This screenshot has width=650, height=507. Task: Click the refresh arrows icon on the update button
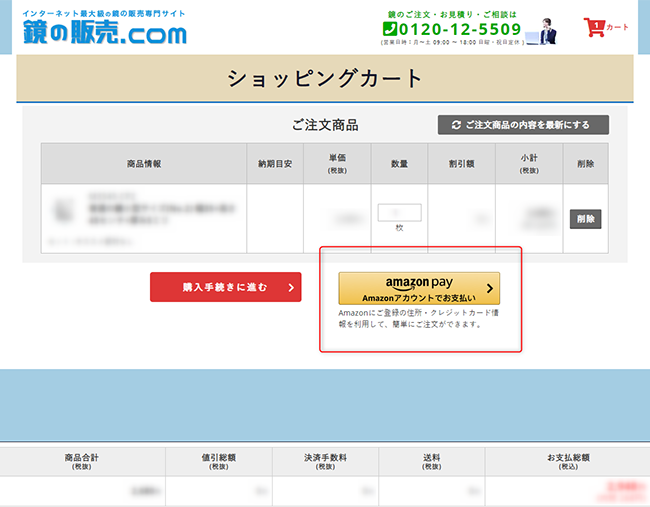click(456, 125)
